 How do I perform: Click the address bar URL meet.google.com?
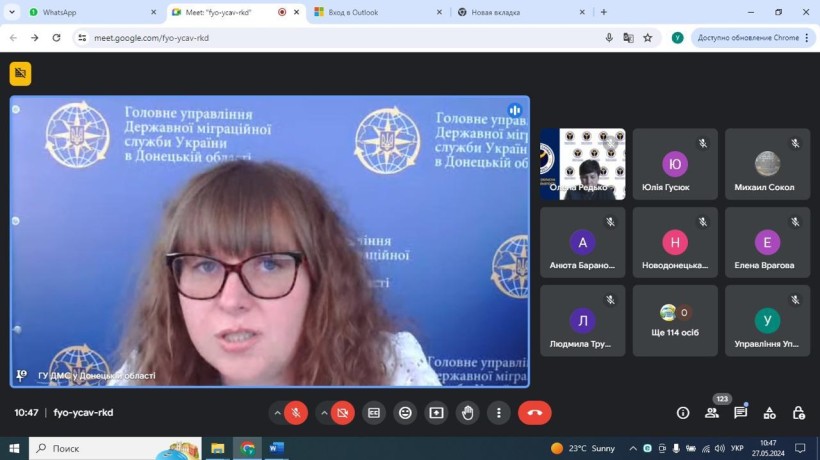click(x=152, y=38)
